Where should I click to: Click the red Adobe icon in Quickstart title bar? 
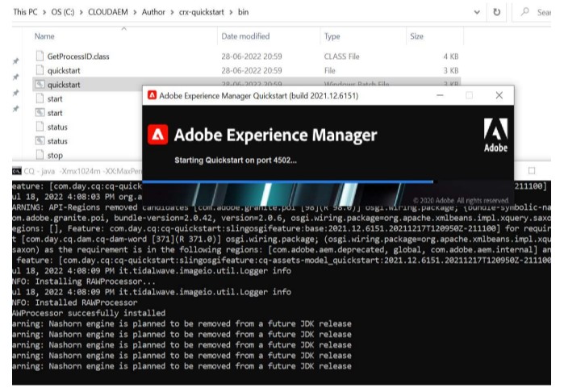pos(152,95)
